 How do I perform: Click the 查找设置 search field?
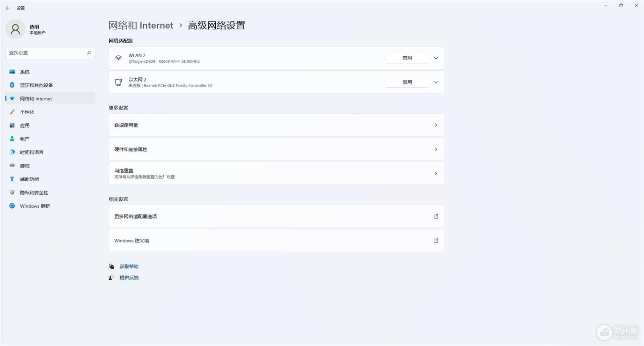[x=50, y=53]
